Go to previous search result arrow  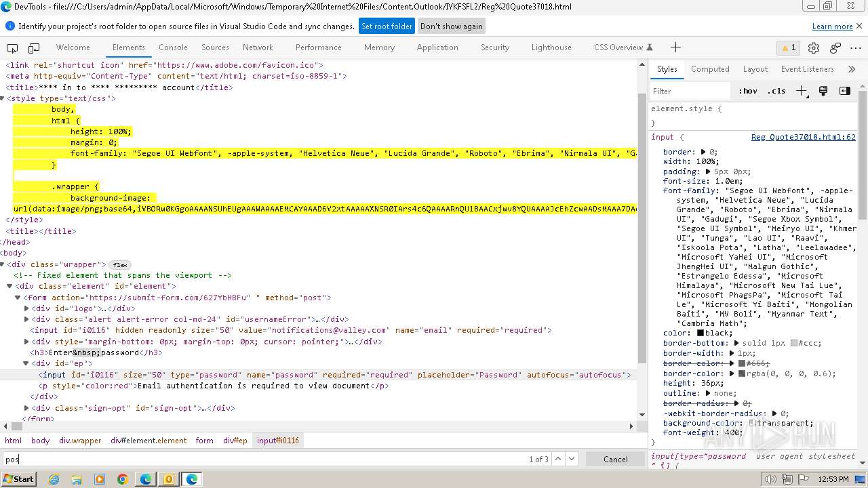[x=558, y=459]
